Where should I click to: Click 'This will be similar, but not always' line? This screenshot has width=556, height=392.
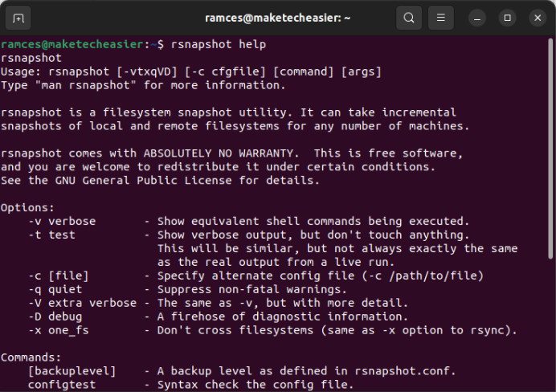(337, 248)
